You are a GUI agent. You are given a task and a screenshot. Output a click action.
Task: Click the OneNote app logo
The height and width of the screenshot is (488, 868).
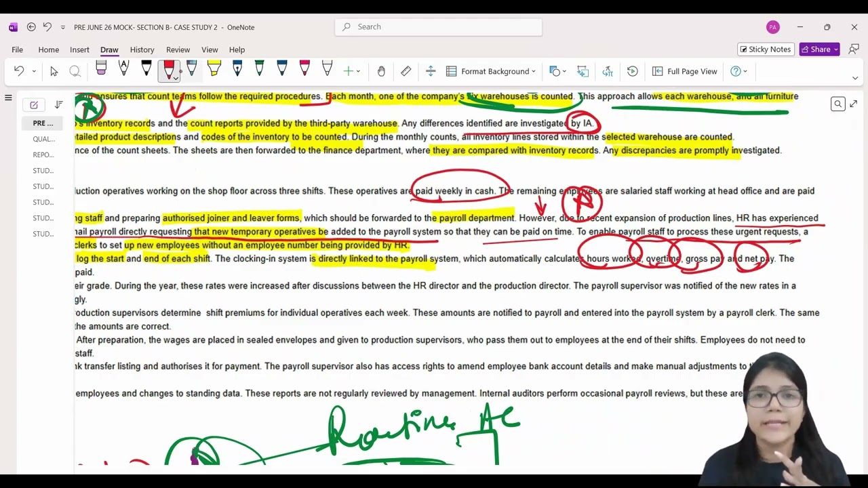(13, 27)
